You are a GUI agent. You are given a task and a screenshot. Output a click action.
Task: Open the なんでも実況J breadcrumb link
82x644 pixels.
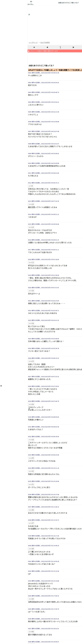[45, 43]
